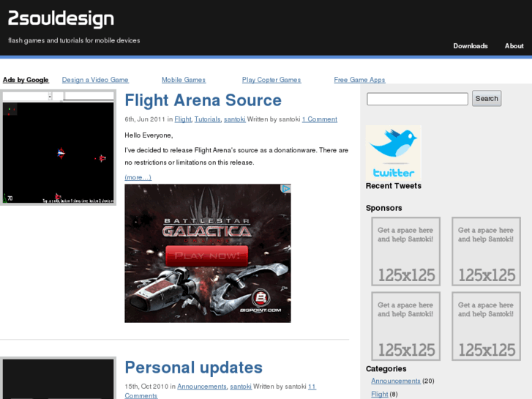Open the 2souldesign site logo
Viewport: 532px width, 399px height.
(x=61, y=19)
